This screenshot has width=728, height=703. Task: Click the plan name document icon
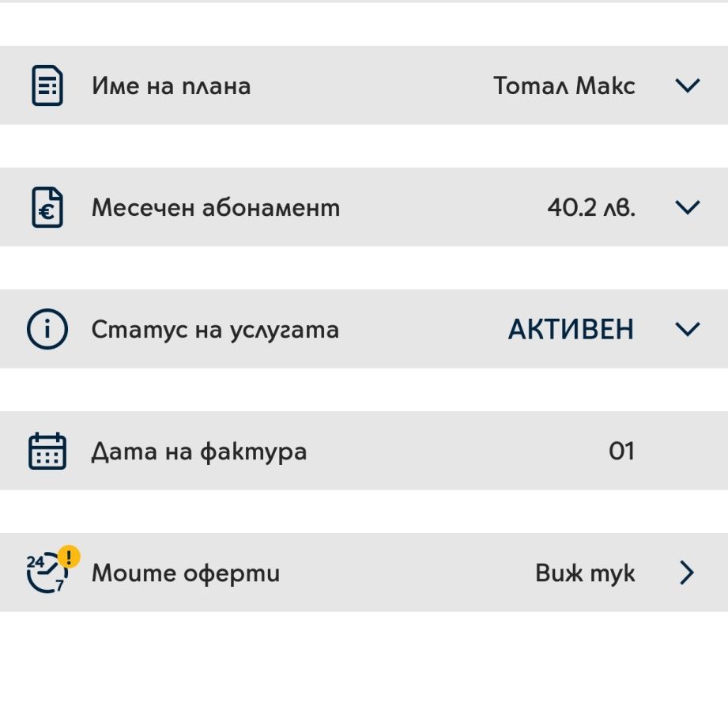[47, 85]
